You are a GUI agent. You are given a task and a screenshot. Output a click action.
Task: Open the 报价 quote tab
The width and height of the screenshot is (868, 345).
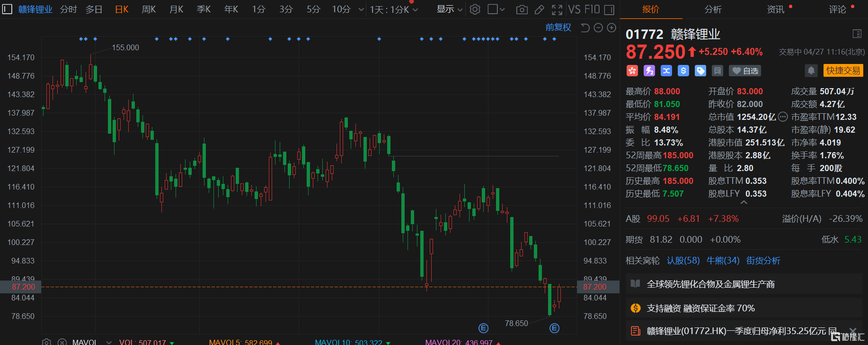(651, 9)
